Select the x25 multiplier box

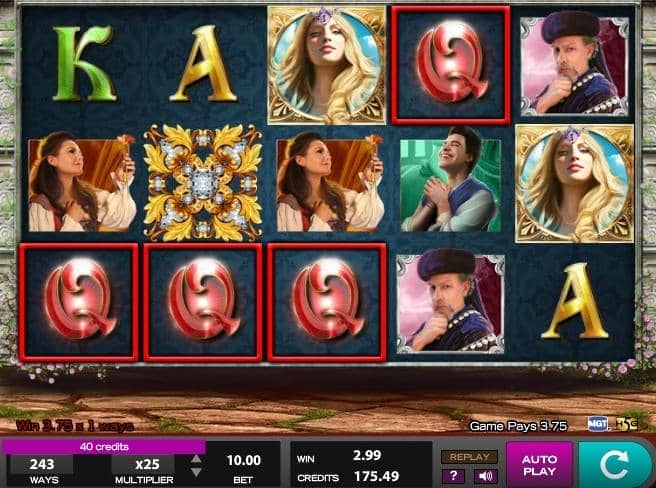(143, 464)
